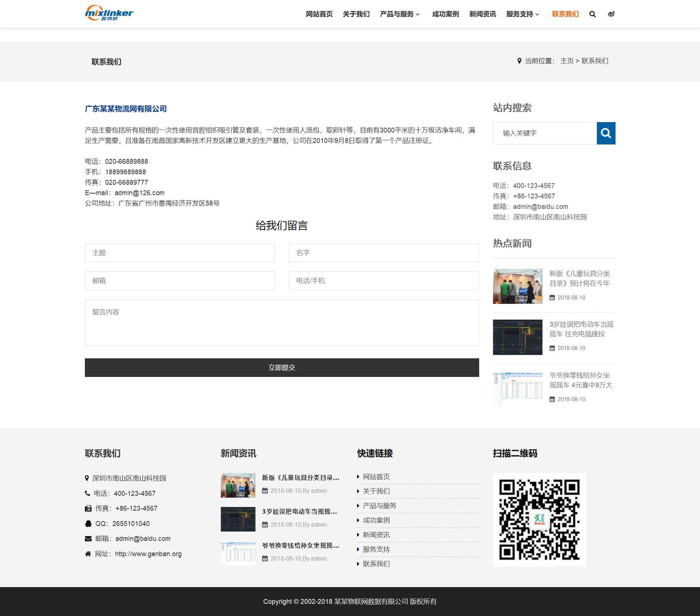
Task: Click the location pin icon in breadcrumb
Action: click(x=519, y=61)
